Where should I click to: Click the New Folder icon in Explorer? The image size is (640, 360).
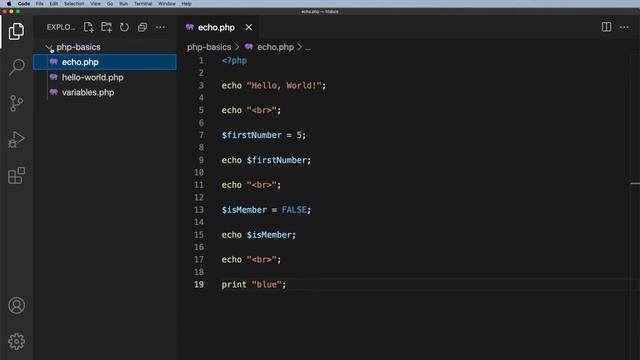pos(107,27)
